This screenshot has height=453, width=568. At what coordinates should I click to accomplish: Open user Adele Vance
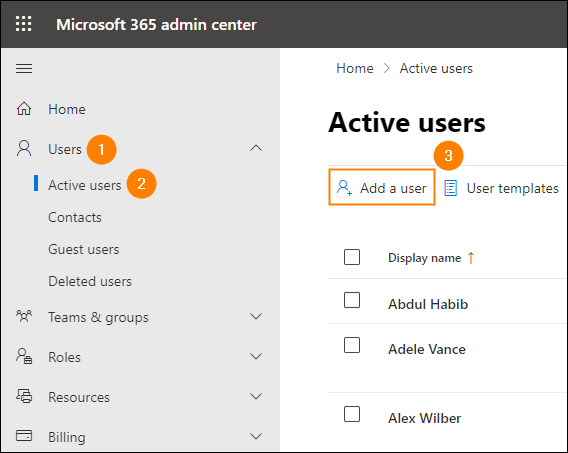pyautogui.click(x=427, y=349)
